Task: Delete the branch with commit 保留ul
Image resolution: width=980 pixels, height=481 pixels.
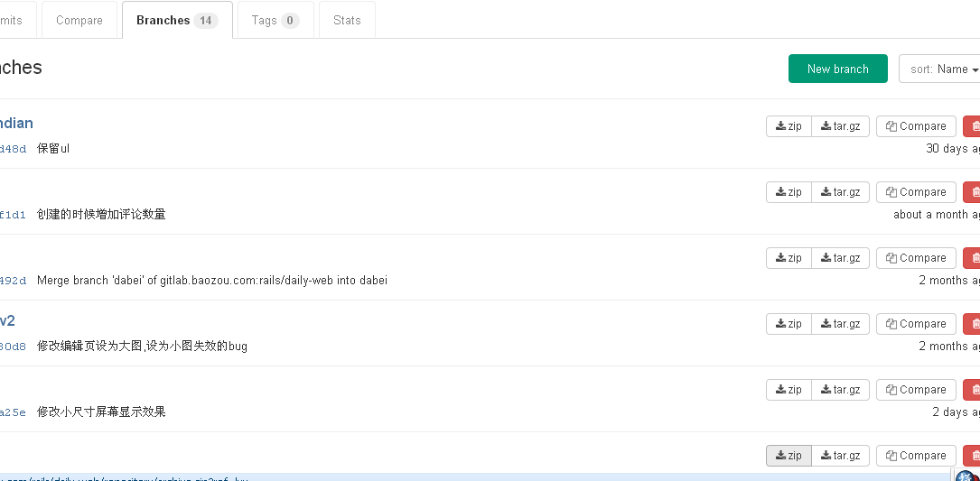Action: pyautogui.click(x=972, y=126)
